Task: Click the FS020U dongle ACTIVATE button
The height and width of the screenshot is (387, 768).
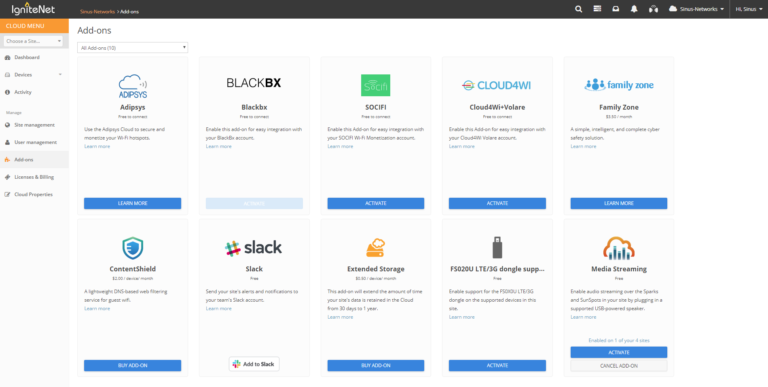Action: [497, 365]
